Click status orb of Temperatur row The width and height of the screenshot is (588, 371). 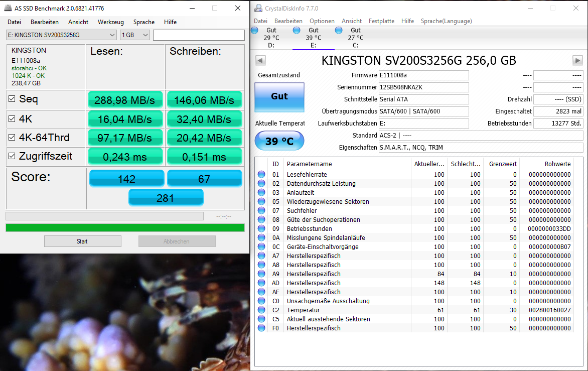tap(261, 310)
